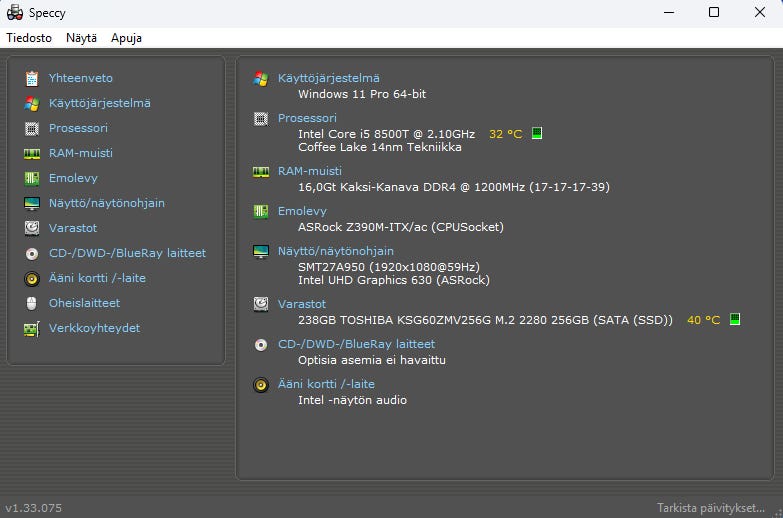783x518 pixels.
Task: Click the Yhteenveto clipboard icon in sidebar
Action: 32,78
